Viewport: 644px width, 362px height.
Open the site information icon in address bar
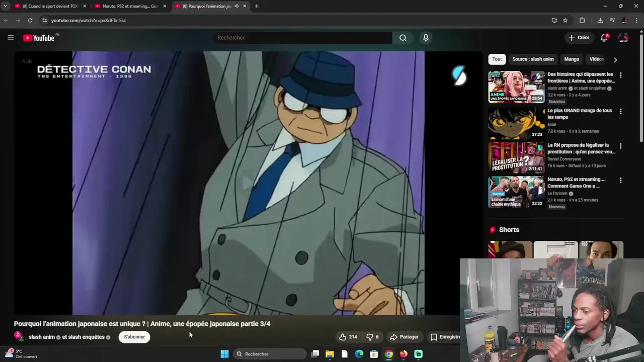point(44,20)
